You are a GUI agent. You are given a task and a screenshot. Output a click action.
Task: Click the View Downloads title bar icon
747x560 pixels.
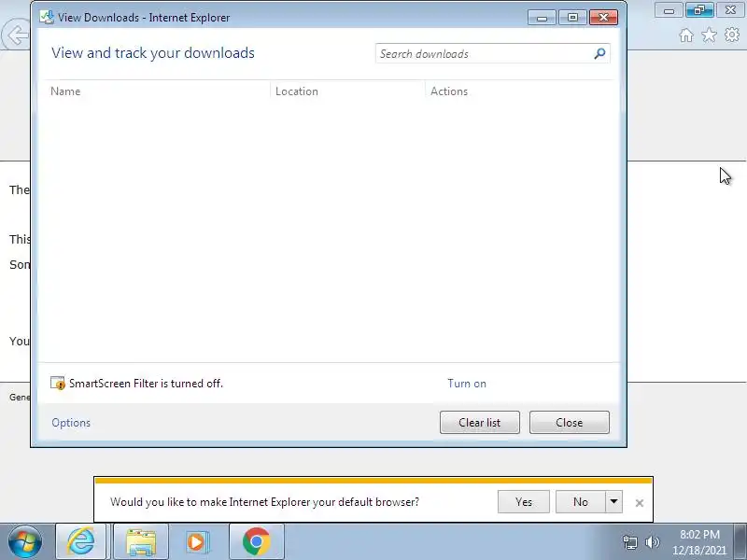pyautogui.click(x=47, y=17)
